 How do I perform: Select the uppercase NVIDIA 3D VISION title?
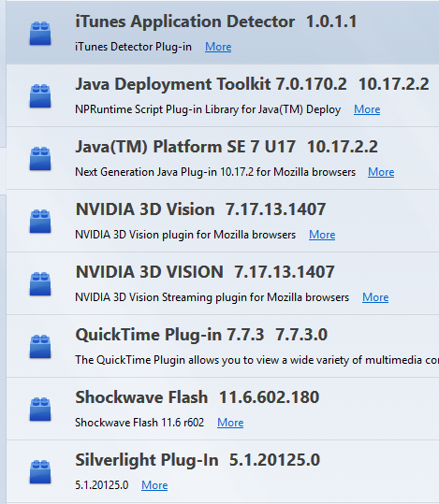click(x=150, y=272)
